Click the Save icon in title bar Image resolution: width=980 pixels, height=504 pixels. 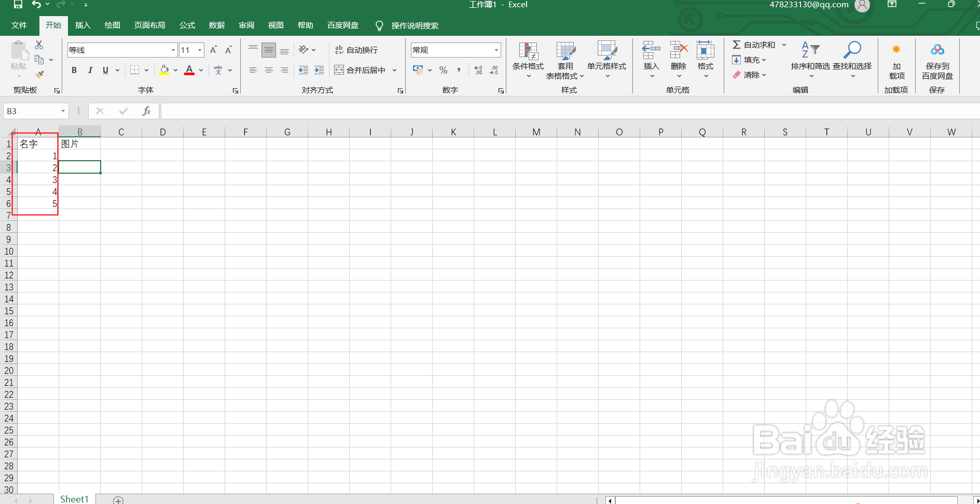click(x=18, y=4)
